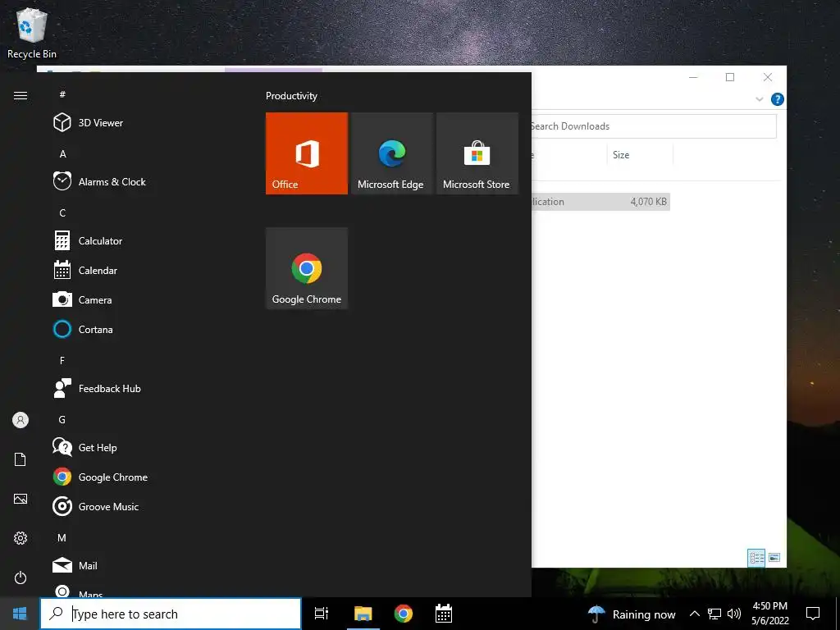Click the # section header
Viewport: 840px width, 630px height.
click(62, 94)
